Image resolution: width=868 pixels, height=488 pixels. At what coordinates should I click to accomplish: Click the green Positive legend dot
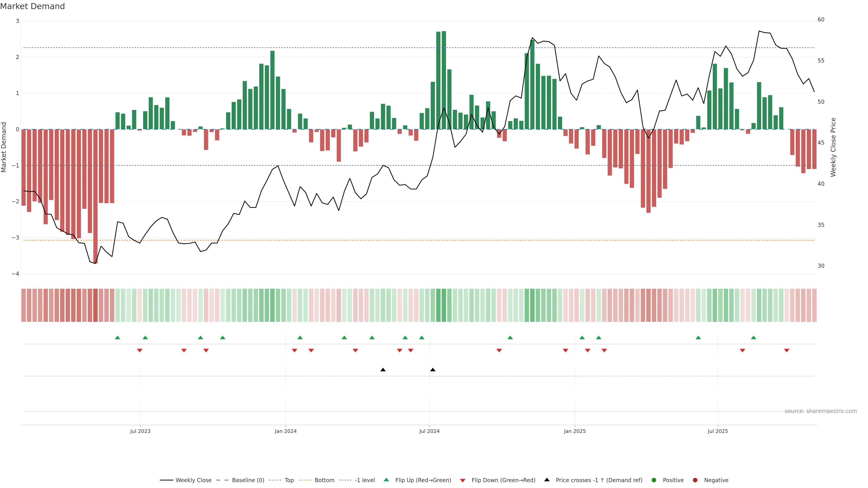654,480
